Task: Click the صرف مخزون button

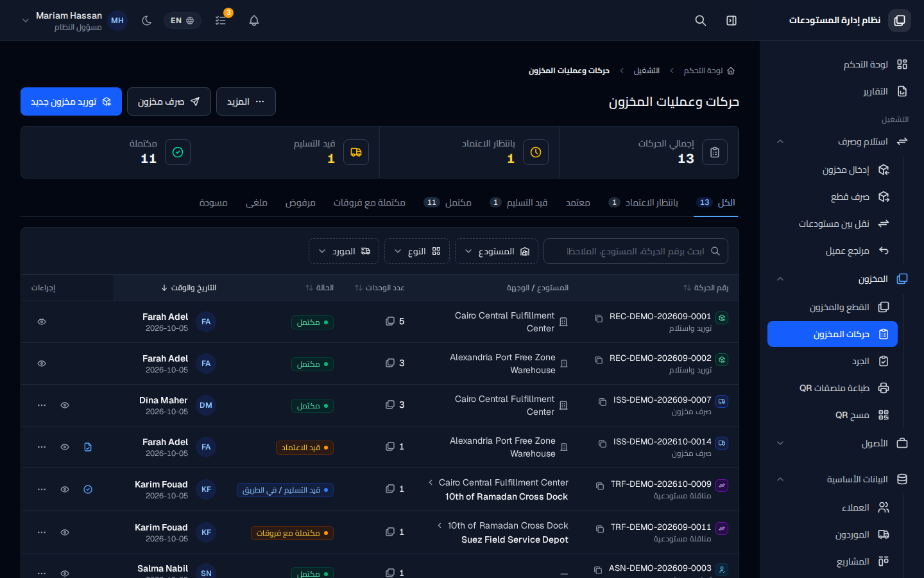Action: (x=169, y=101)
